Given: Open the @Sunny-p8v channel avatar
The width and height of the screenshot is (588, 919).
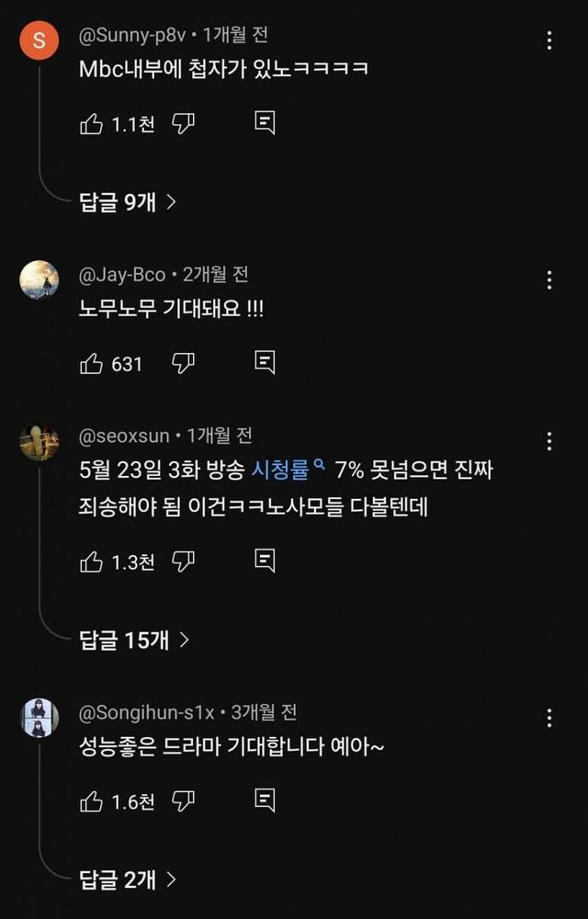Looking at the screenshot, I should (x=39, y=41).
